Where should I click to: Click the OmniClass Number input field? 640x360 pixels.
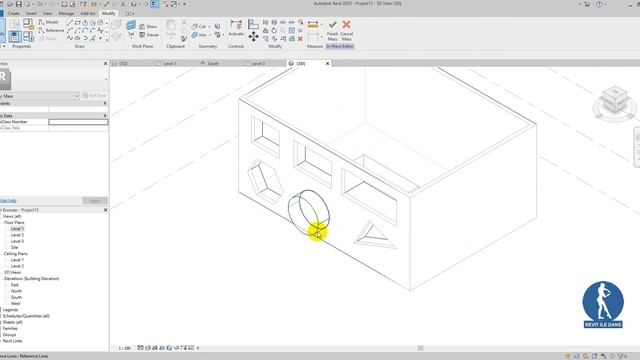pos(78,122)
